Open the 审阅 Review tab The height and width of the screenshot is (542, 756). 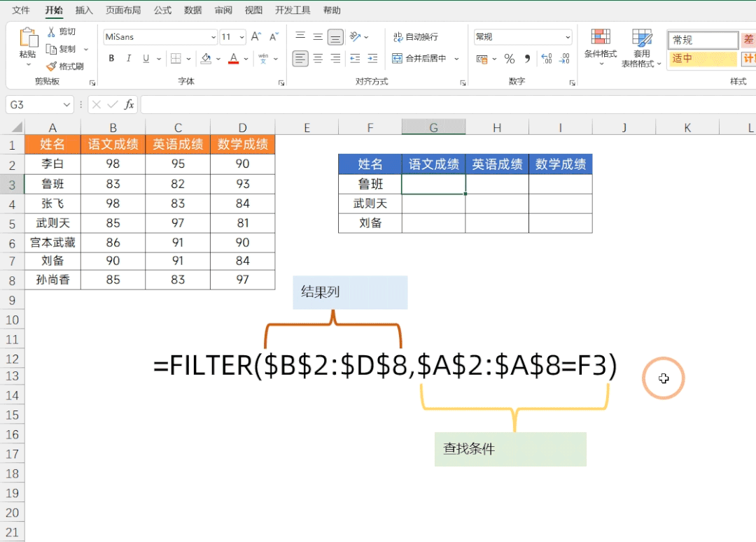pos(223,10)
